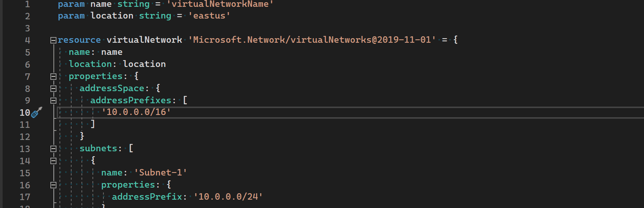Collapse the addressPrefixes array

(x=53, y=101)
